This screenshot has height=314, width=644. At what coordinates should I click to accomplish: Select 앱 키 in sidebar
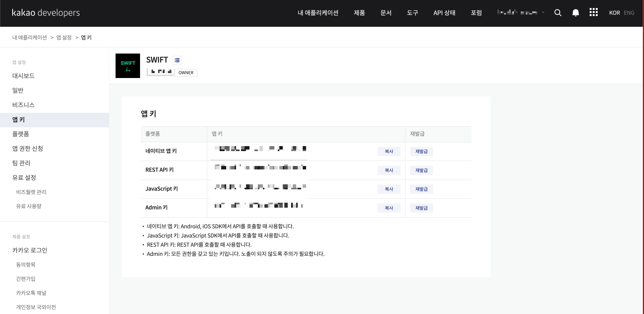(54, 120)
